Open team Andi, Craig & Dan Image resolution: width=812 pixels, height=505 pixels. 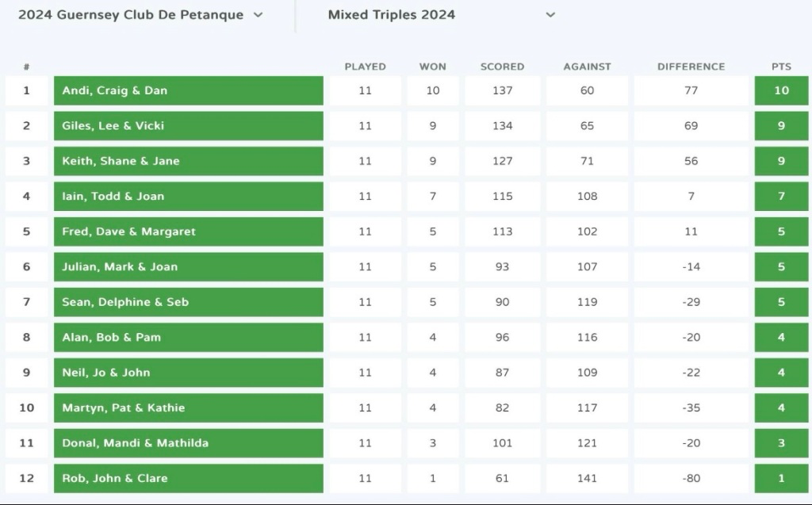point(188,90)
